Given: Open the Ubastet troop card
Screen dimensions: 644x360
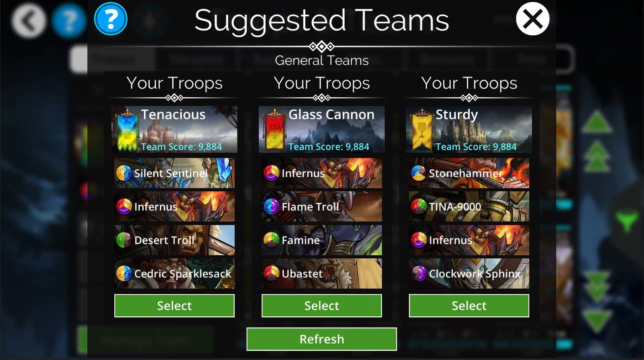Looking at the screenshot, I should tap(322, 273).
